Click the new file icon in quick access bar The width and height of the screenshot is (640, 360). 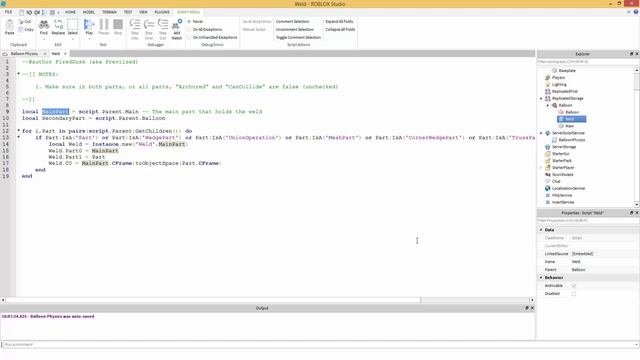tap(22, 12)
